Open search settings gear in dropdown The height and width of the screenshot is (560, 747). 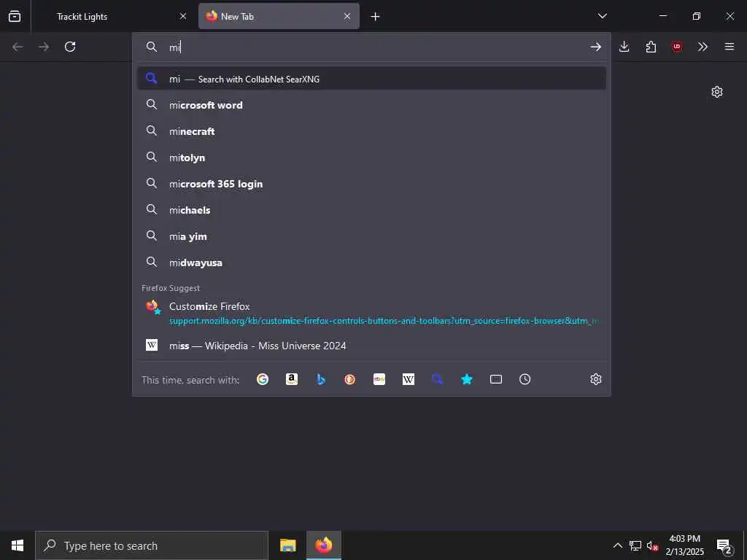click(x=595, y=379)
